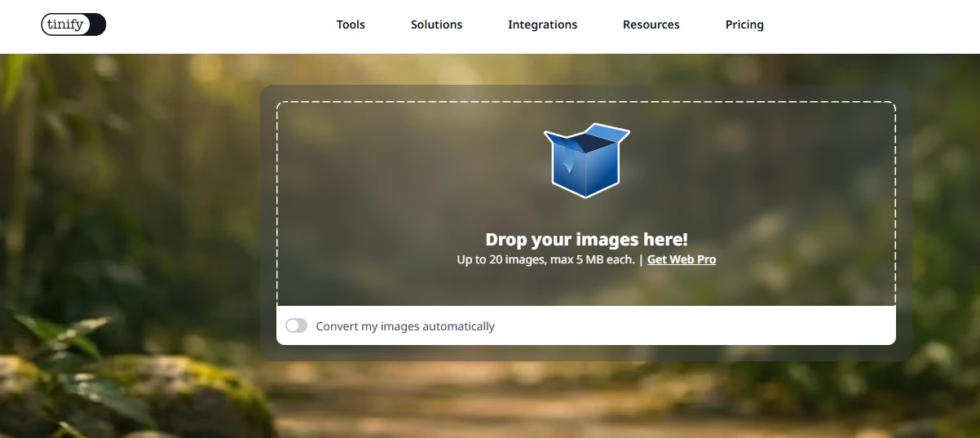Go to the Pricing page

click(744, 24)
